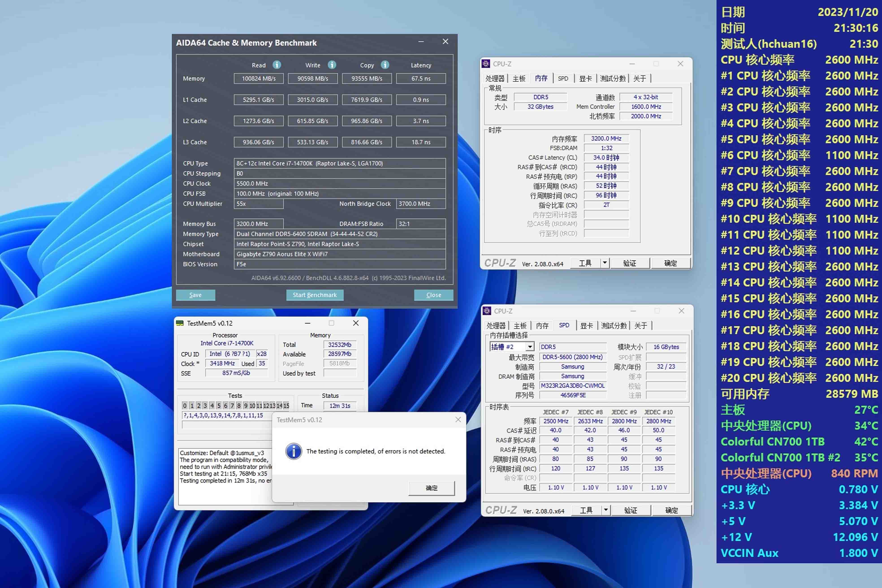Image resolution: width=882 pixels, height=588 pixels.
Task: Open 工具 dropdown arrow in upper CPU-Z
Action: tap(605, 263)
